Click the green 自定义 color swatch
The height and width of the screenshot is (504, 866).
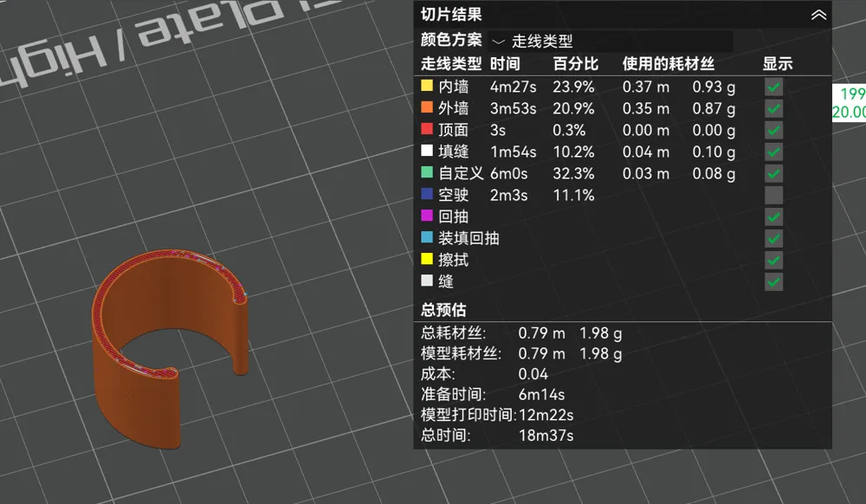(x=427, y=172)
